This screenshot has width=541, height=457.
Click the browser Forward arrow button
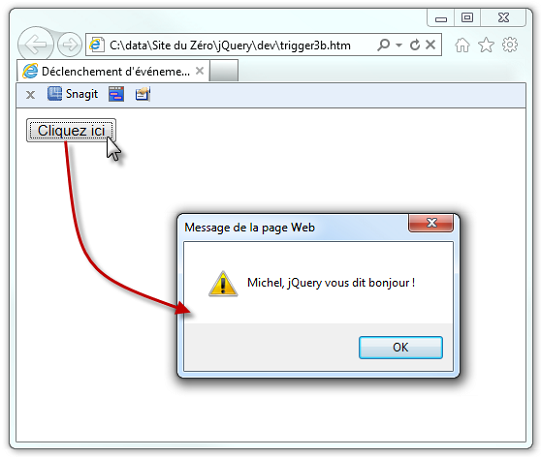[x=69, y=44]
